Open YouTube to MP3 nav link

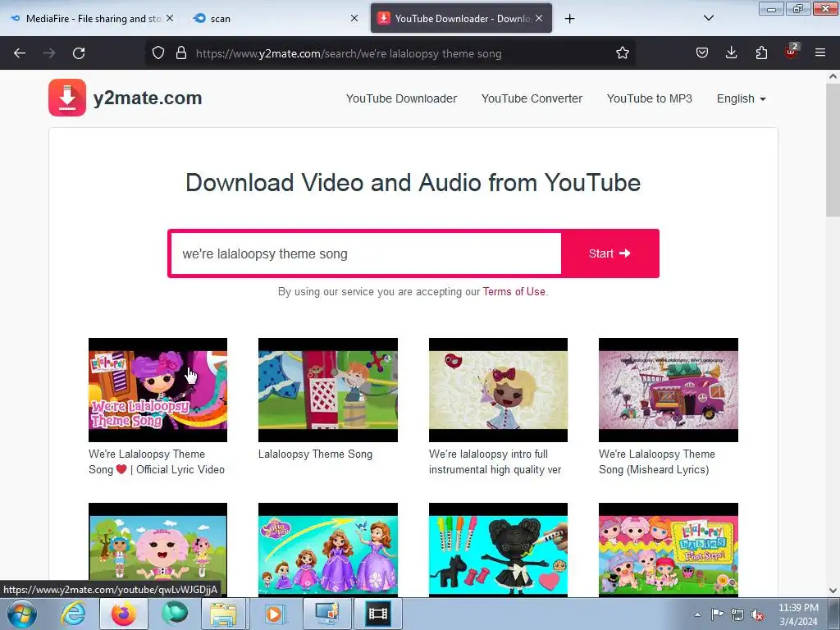pos(650,98)
